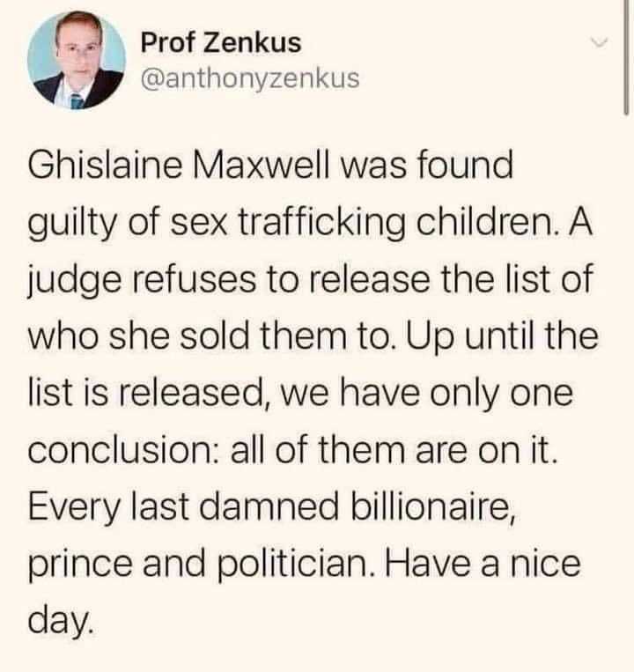Click "Have a nice" in the tweet
The image size is (634, 672).
pyautogui.click(x=483, y=564)
